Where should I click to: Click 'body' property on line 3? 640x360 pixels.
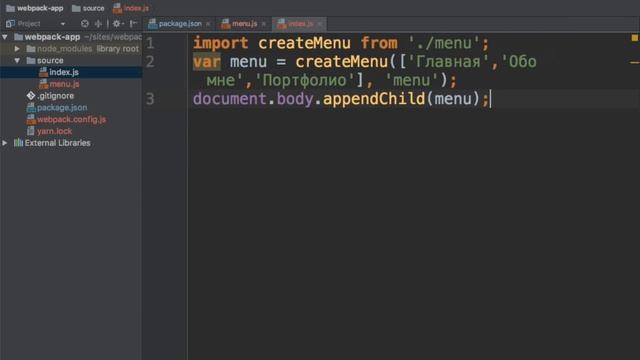tap(295, 99)
